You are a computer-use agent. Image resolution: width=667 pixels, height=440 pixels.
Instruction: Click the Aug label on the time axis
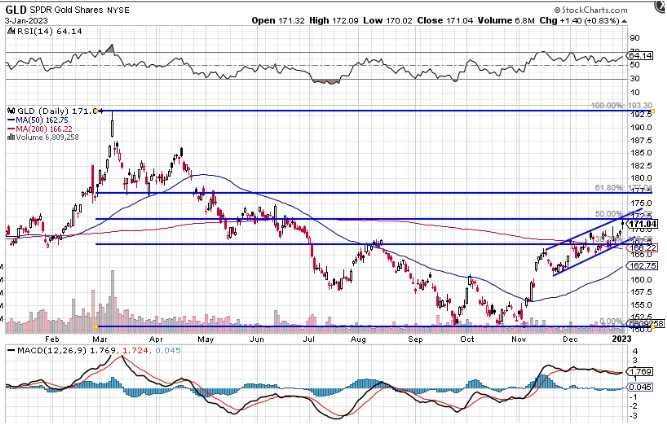tap(359, 339)
